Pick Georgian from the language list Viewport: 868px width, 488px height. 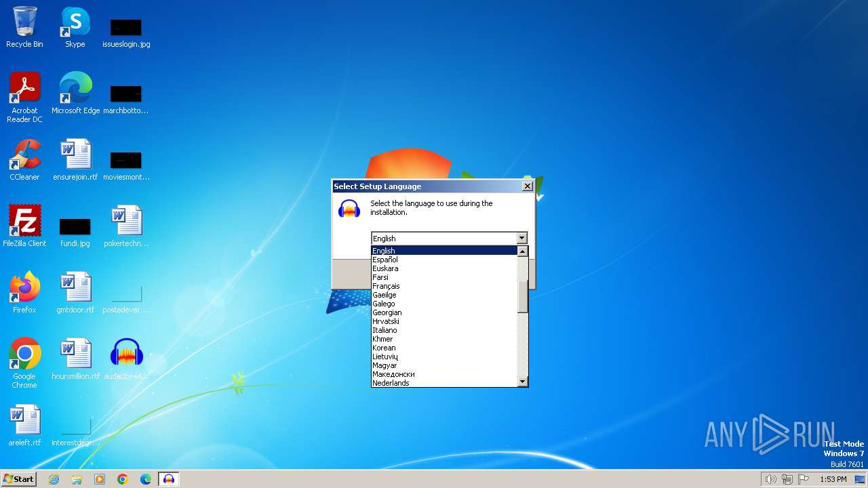(x=444, y=312)
